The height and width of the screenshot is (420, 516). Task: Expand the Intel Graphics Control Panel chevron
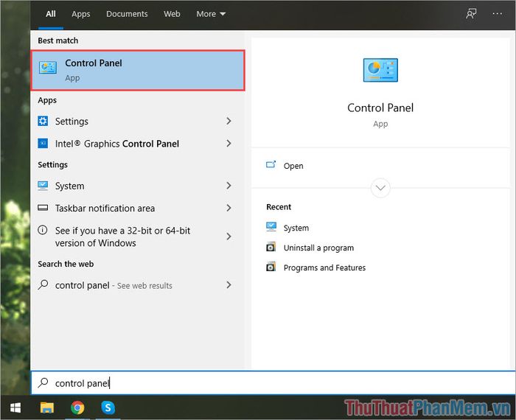(229, 144)
